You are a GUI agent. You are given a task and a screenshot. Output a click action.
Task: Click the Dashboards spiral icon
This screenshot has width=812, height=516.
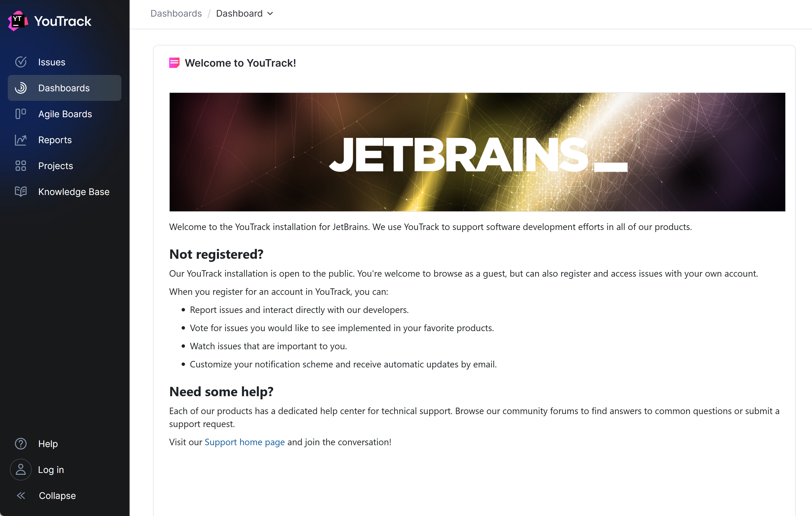pyautogui.click(x=20, y=88)
